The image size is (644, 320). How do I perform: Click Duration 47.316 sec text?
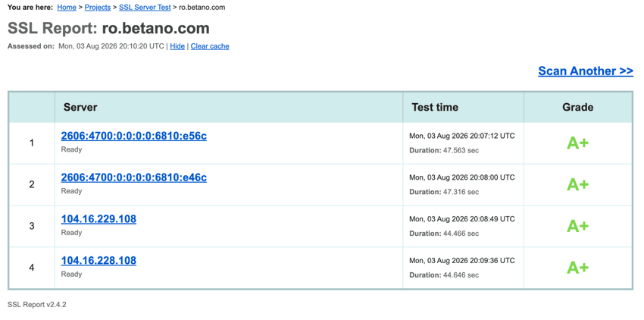[x=444, y=192]
